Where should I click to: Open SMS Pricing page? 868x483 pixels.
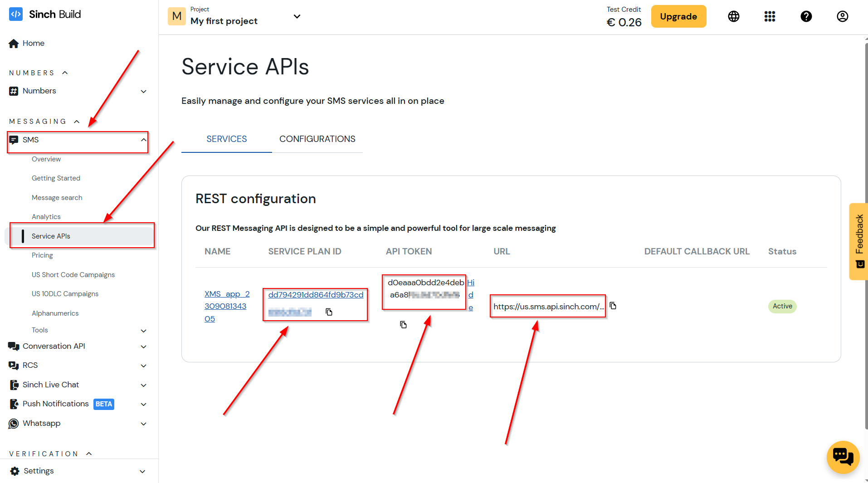point(42,255)
